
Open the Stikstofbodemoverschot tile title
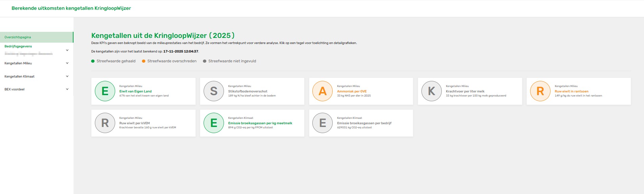coord(248,91)
